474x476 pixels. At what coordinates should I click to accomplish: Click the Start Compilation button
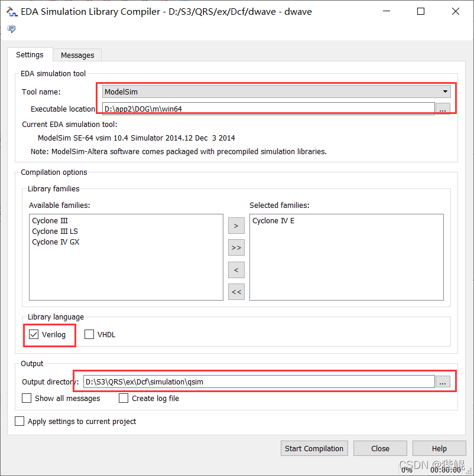click(314, 448)
